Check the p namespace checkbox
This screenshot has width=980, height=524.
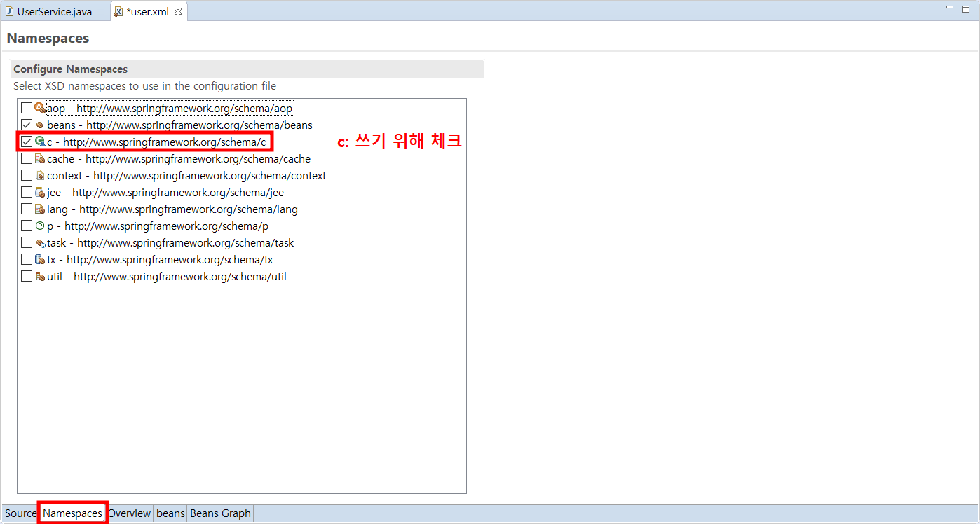pyautogui.click(x=27, y=226)
